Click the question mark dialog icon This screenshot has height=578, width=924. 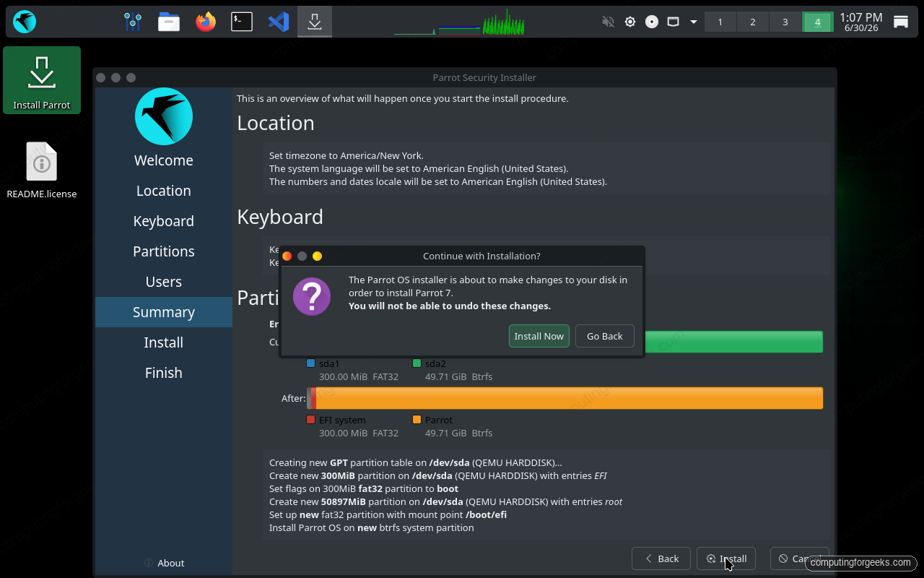[312, 296]
